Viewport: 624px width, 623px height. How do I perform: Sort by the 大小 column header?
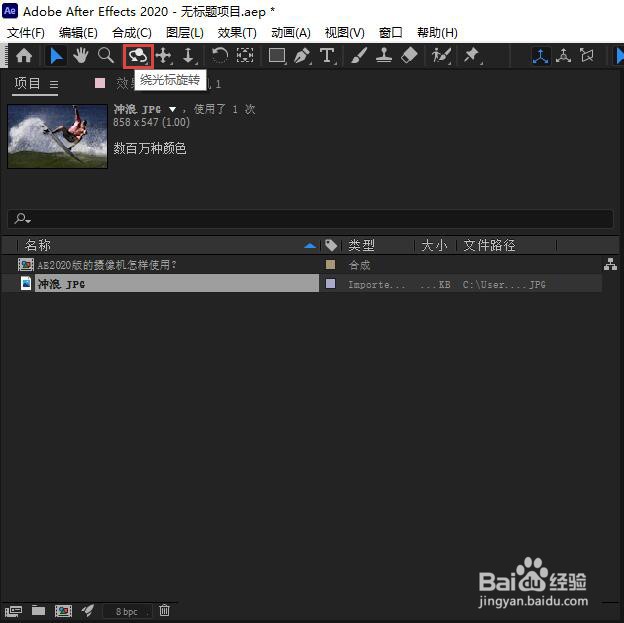tap(434, 245)
